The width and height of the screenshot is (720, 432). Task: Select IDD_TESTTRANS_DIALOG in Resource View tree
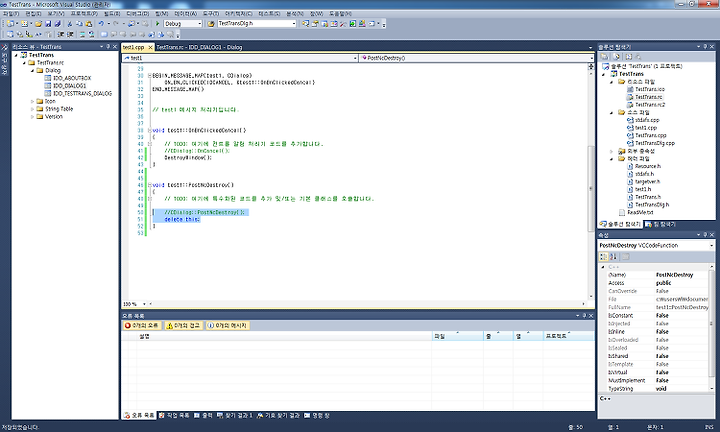pos(82,94)
